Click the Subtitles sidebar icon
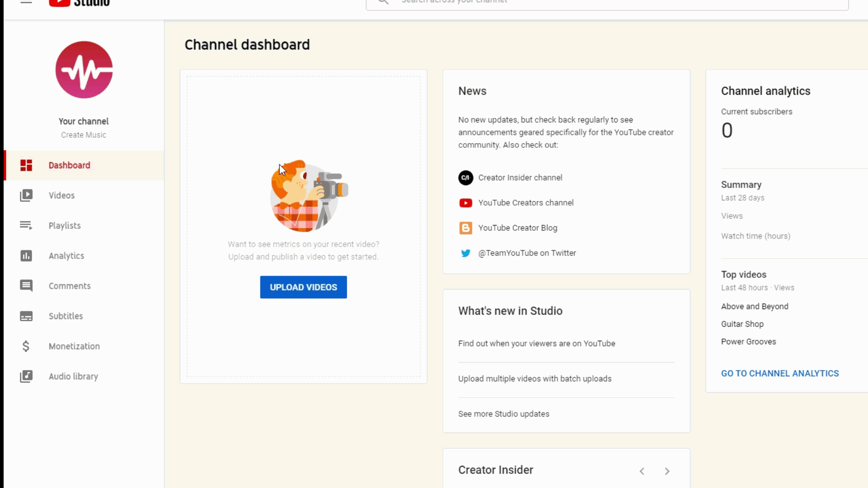Image resolution: width=868 pixels, height=488 pixels. pyautogui.click(x=26, y=316)
